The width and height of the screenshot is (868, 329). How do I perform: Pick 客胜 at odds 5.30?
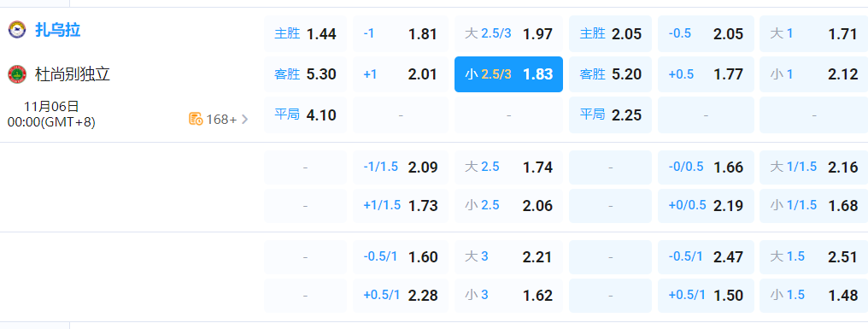click(x=306, y=74)
